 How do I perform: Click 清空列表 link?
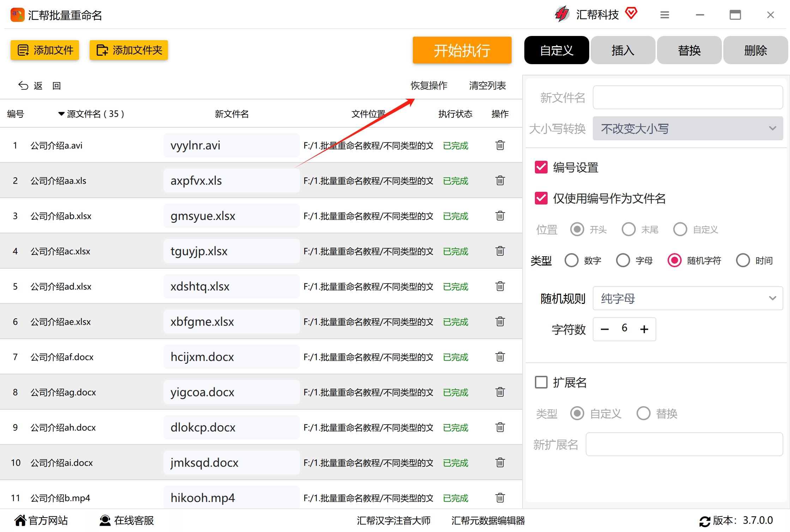pyautogui.click(x=487, y=86)
